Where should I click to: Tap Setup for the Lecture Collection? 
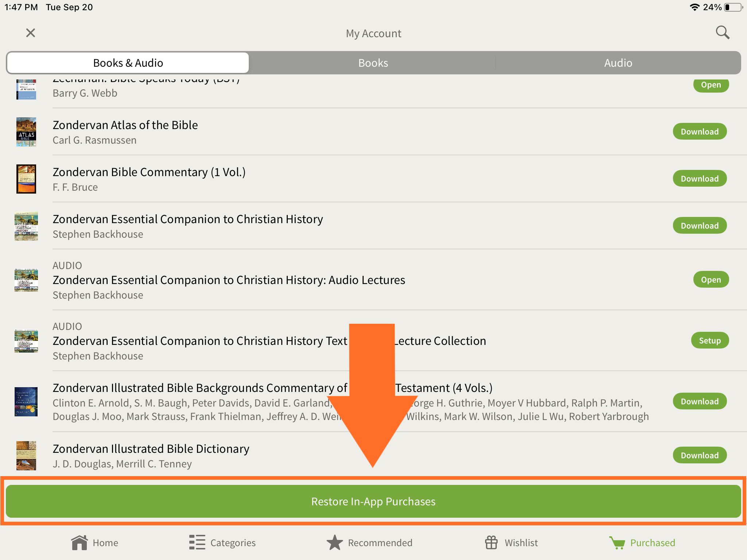(710, 341)
